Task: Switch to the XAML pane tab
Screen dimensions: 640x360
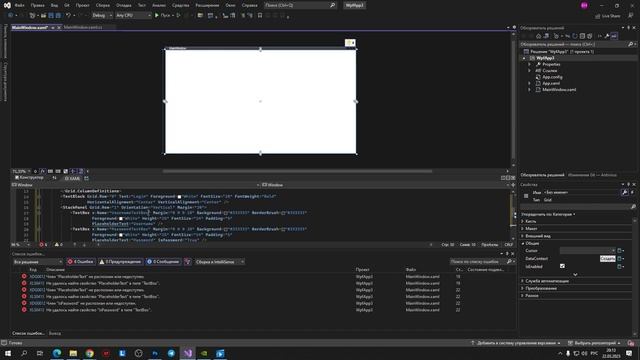Action: point(72,178)
